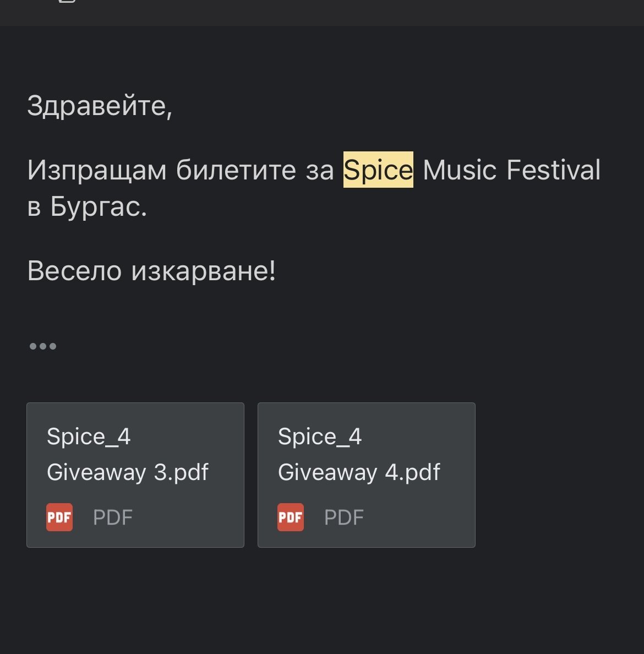Expand the three-dot trimmed content
Image resolution: width=644 pixels, height=654 pixels.
click(43, 346)
